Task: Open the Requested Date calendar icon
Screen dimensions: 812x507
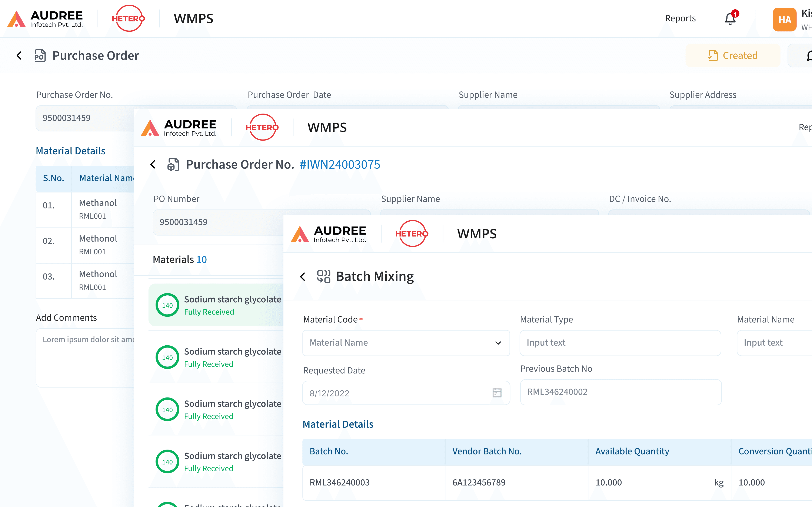Action: pyautogui.click(x=497, y=393)
